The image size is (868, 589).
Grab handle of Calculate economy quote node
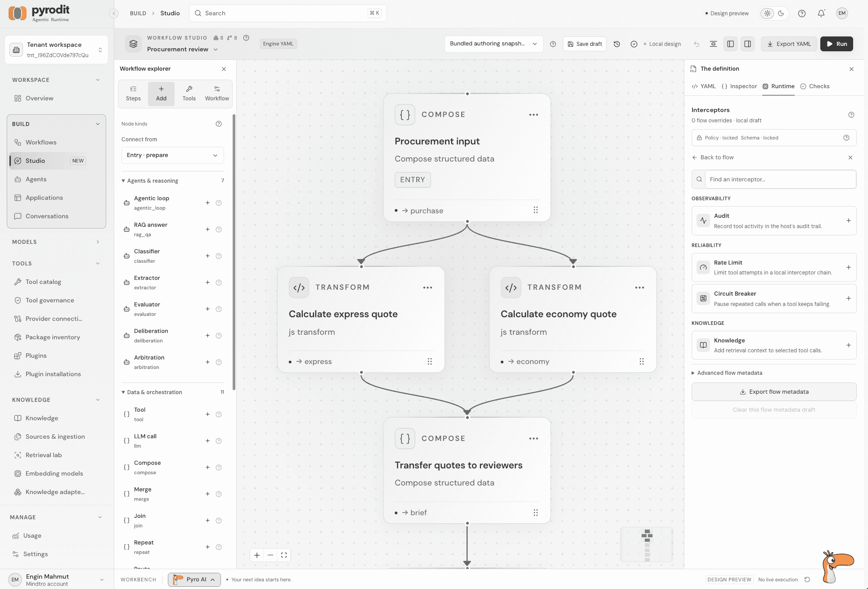click(x=642, y=361)
